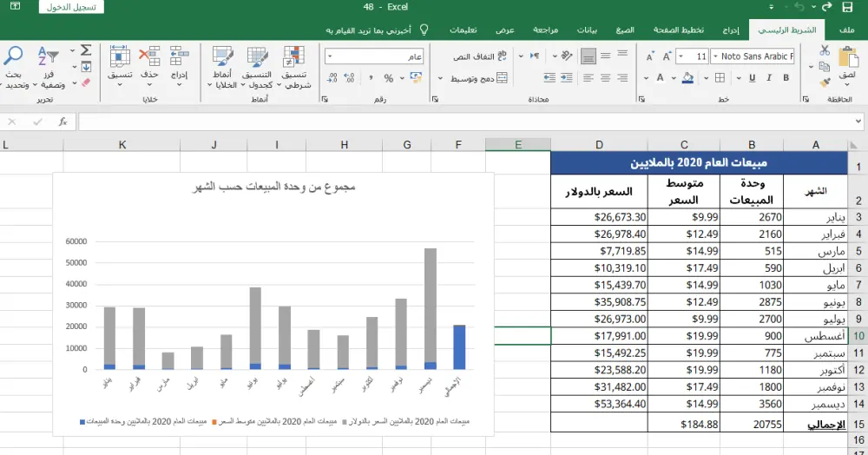Viewport: 868px width, 455px height.
Task: Toggle Center horizontal alignment
Action: coord(606,78)
